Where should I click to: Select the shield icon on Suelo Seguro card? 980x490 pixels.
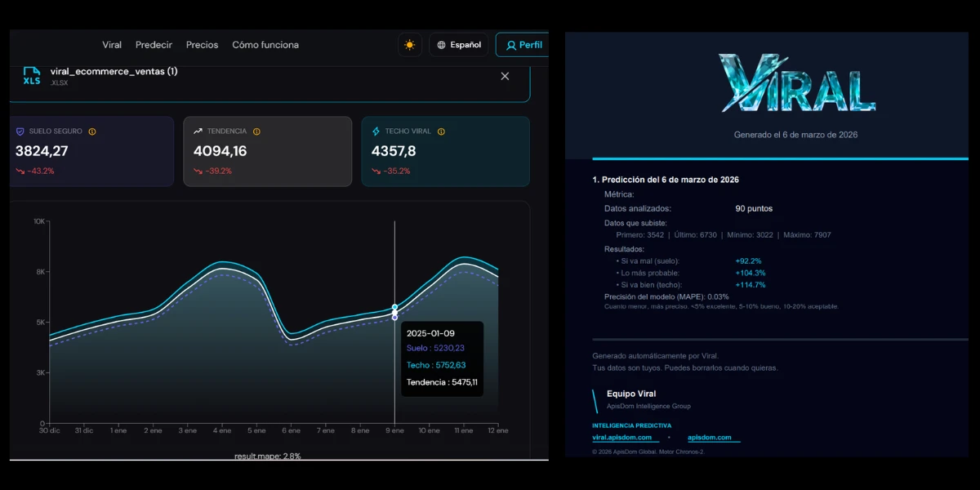(19, 131)
